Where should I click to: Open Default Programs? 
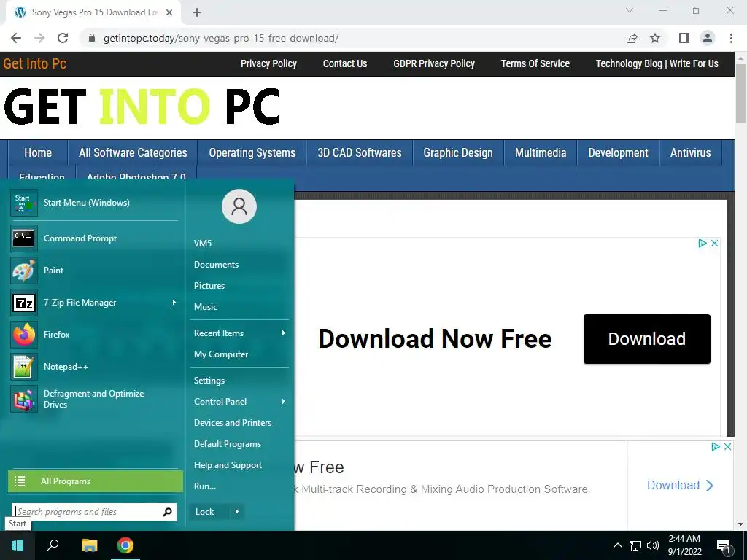point(228,444)
